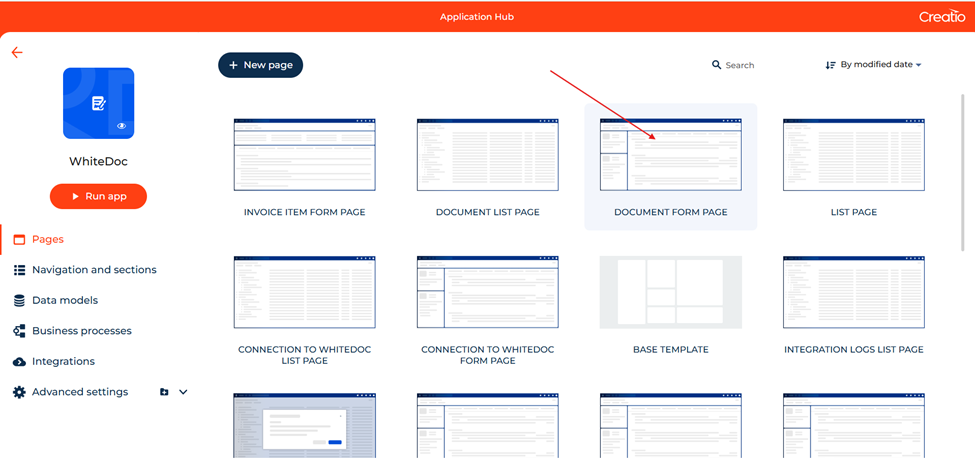This screenshot has width=975, height=464.
Task: Click the folder icon beside Advanced settings
Action: pos(164,392)
